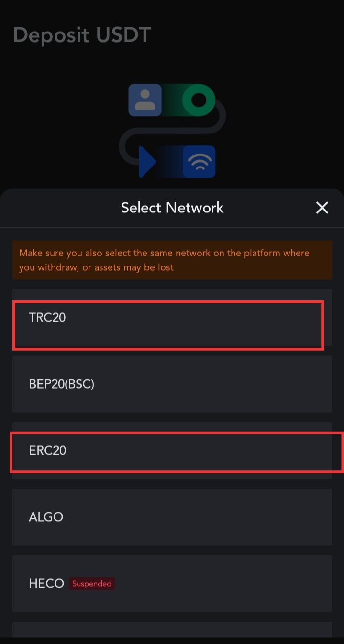Click the red Suspended badge
Image resolution: width=344 pixels, height=644 pixels.
click(x=92, y=584)
